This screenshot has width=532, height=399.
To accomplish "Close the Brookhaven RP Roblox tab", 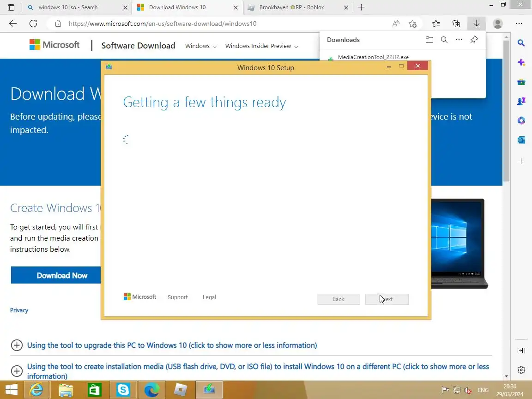I will [346, 7].
